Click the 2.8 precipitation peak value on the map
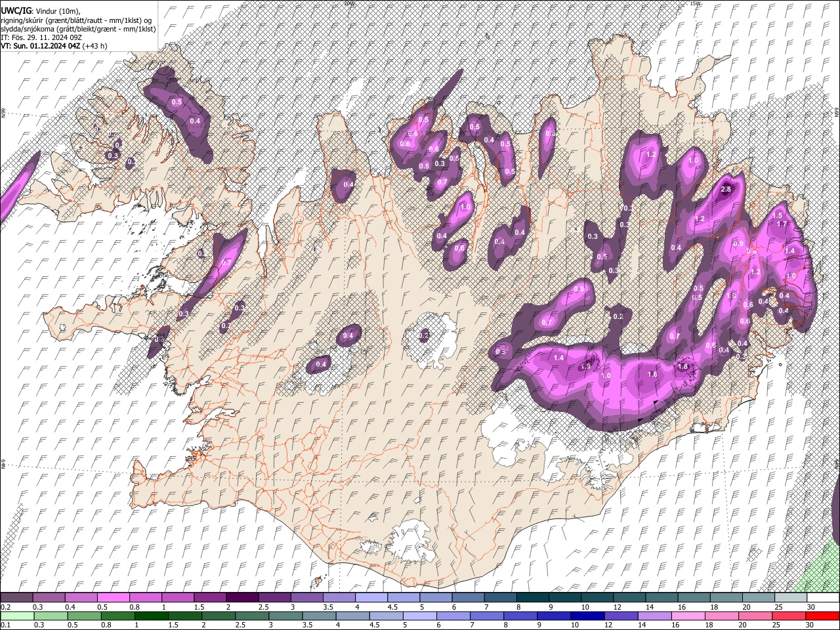This screenshot has height=630, width=840. click(x=726, y=190)
